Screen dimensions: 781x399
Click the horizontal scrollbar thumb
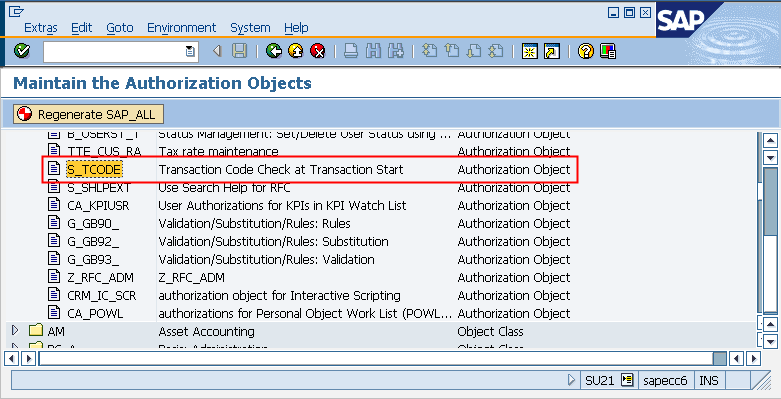[719, 358]
